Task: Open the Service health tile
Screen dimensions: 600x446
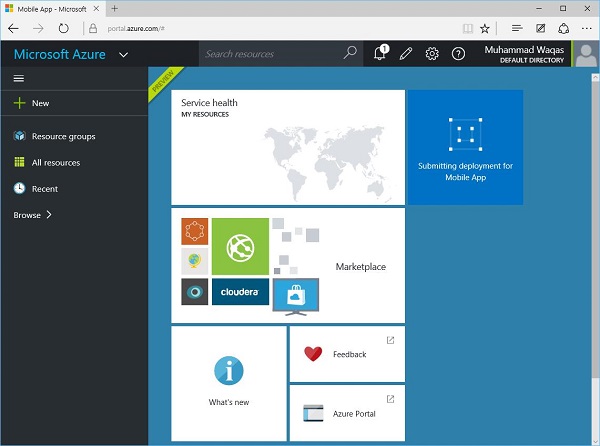Action: (288, 147)
